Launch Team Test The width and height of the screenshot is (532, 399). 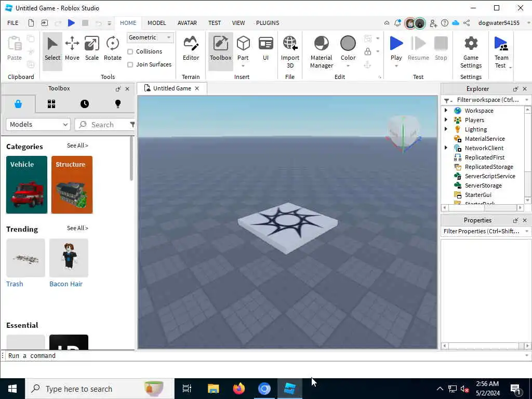click(501, 52)
